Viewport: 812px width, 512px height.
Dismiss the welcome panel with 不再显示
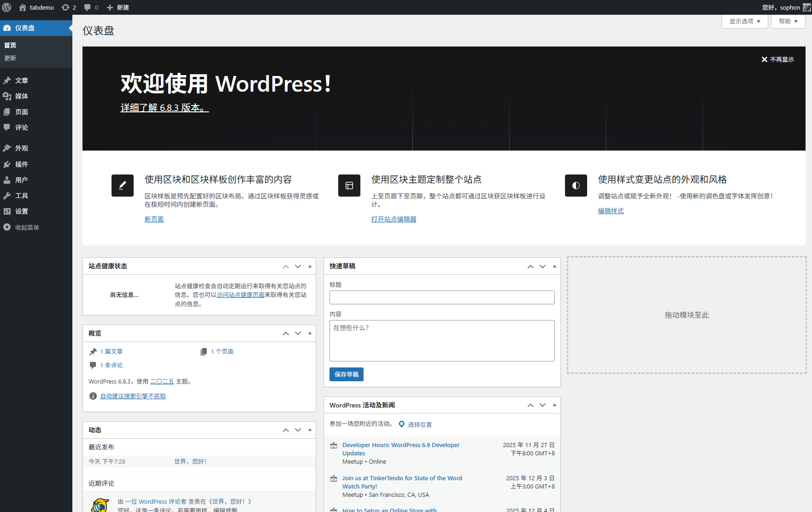(x=777, y=59)
